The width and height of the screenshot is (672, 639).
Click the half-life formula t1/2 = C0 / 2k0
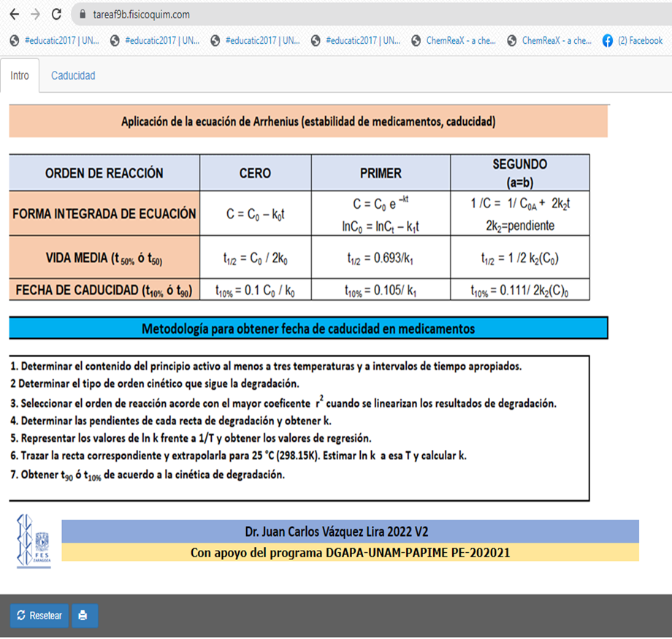point(256,259)
